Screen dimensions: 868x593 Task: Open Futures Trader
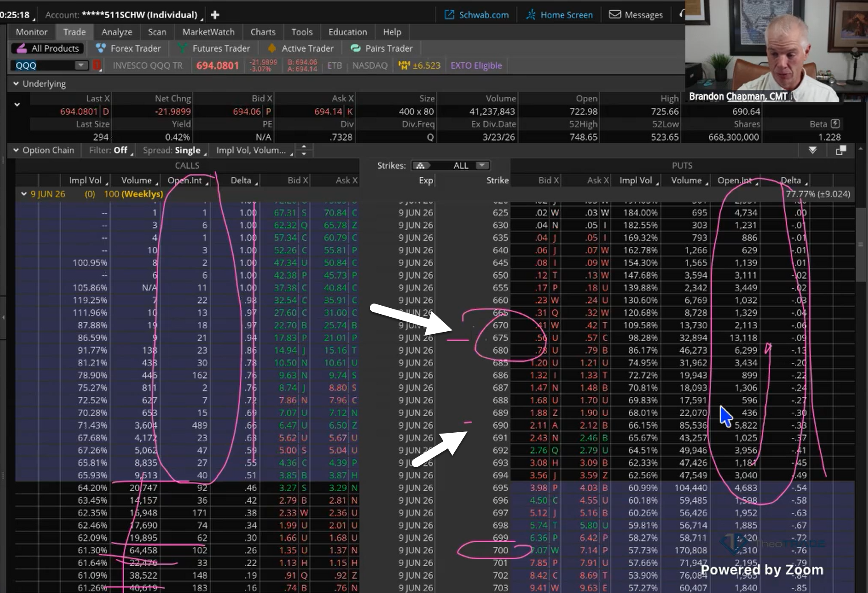tap(214, 49)
